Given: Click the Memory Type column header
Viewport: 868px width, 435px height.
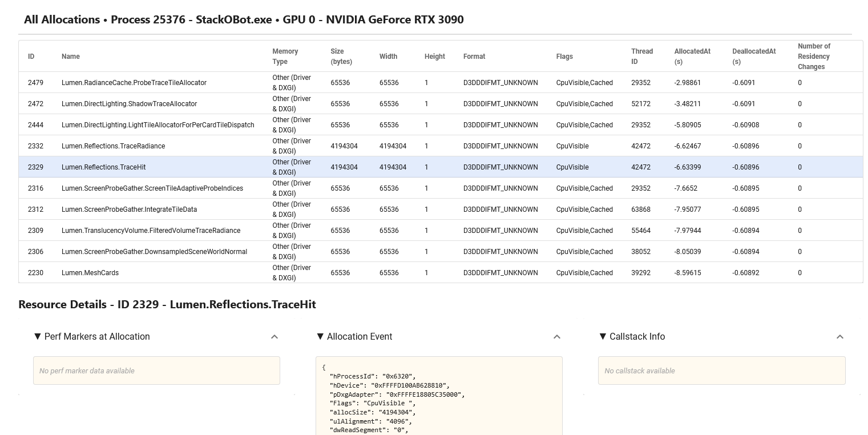Looking at the screenshot, I should pos(285,56).
